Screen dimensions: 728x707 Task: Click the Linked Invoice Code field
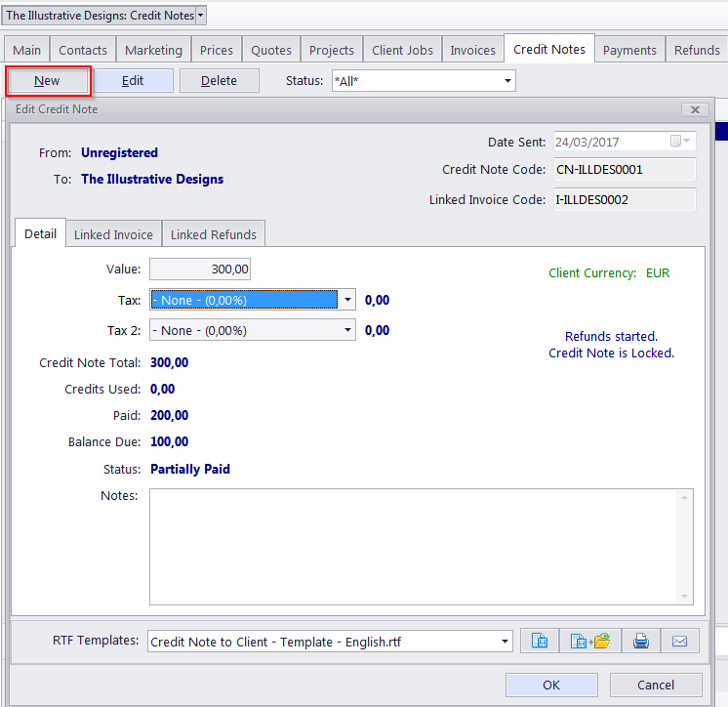coord(625,200)
